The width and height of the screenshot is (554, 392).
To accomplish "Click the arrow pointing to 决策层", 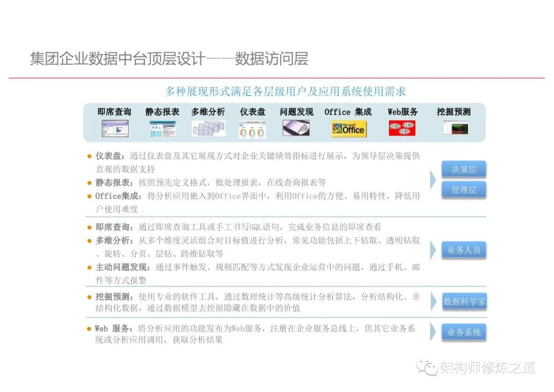I will 433,180.
